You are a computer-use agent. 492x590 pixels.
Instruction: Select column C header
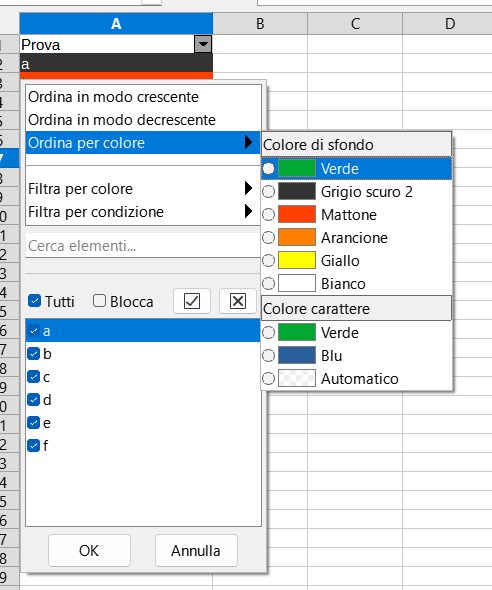pyautogui.click(x=355, y=23)
